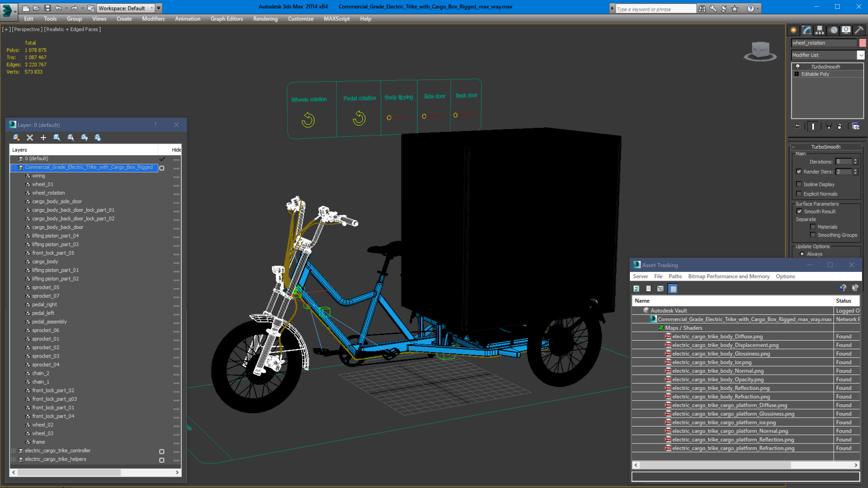Click the wheel_rotation object name field

824,43
